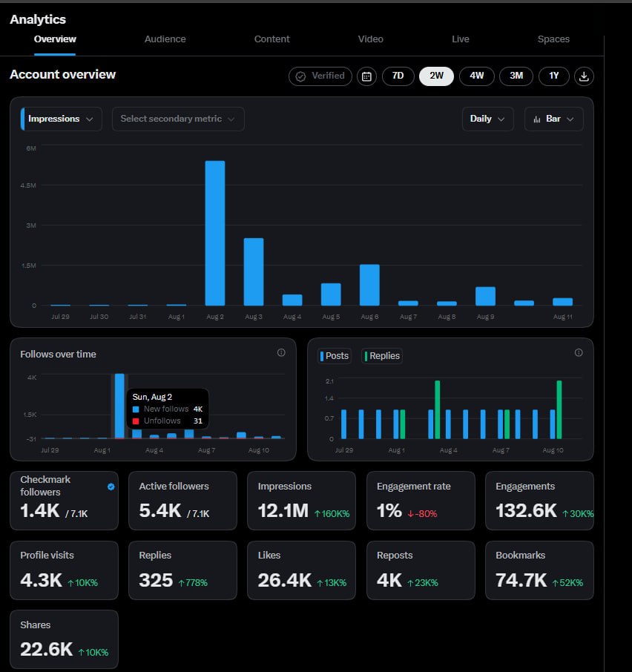Click the blue checkmark followers badge
The image size is (632, 672).
click(x=111, y=487)
